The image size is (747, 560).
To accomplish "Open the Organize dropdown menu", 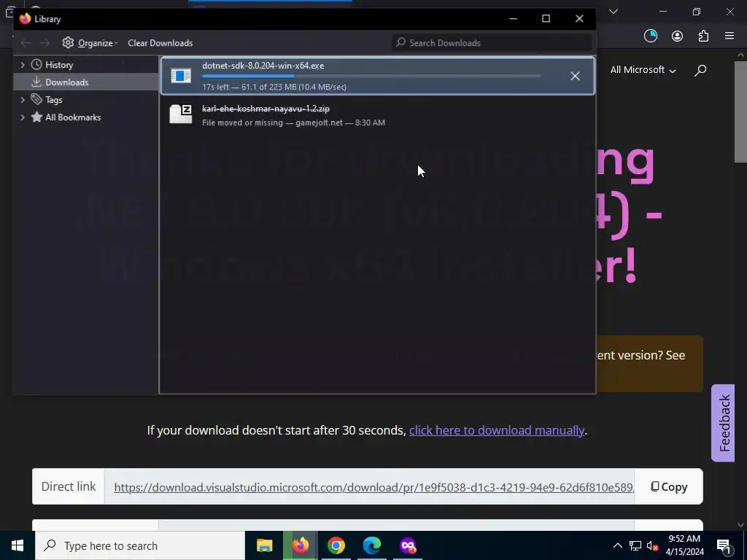I will click(x=98, y=43).
